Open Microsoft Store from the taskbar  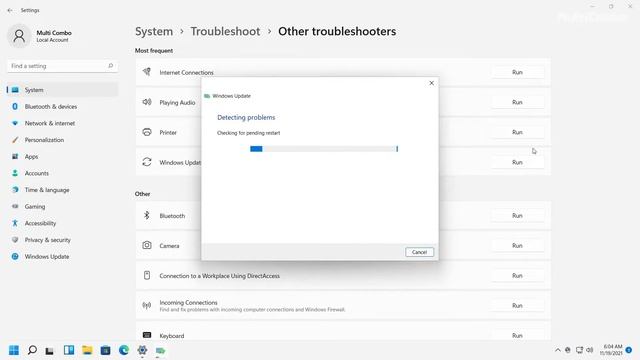pyautogui.click(x=105, y=350)
